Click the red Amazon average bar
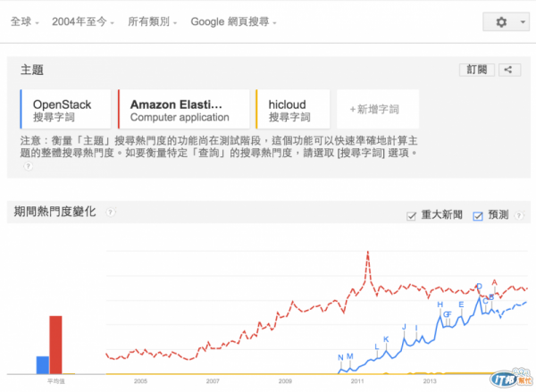This screenshot has width=536, height=392. (55, 344)
